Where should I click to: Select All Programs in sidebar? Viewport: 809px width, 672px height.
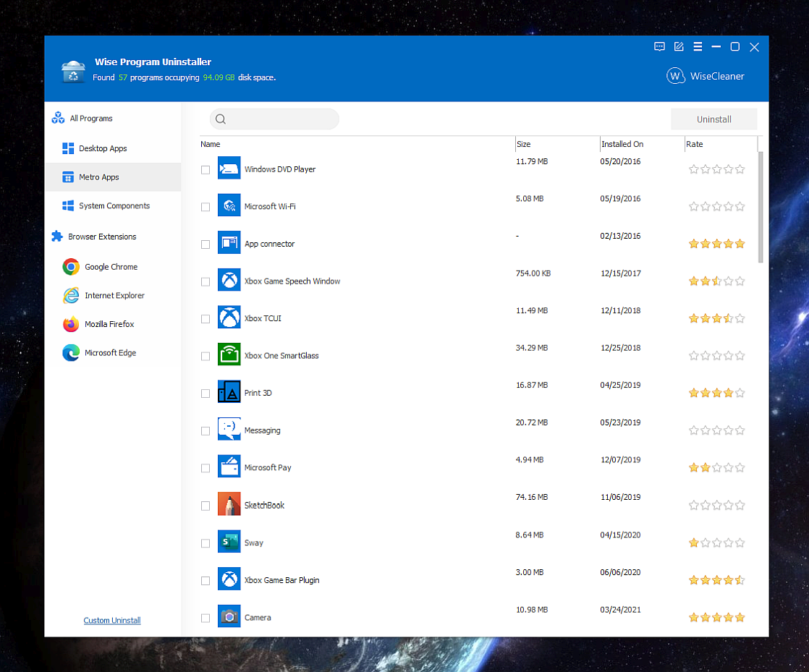[90, 118]
